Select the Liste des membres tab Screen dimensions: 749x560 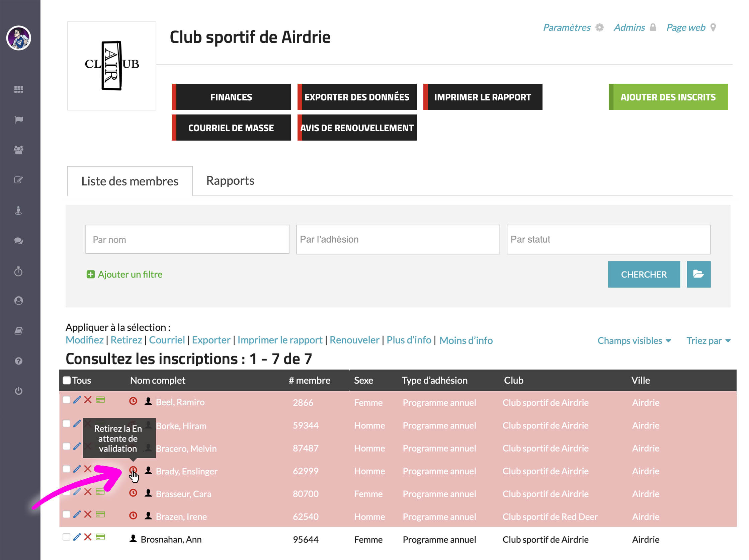tap(130, 181)
